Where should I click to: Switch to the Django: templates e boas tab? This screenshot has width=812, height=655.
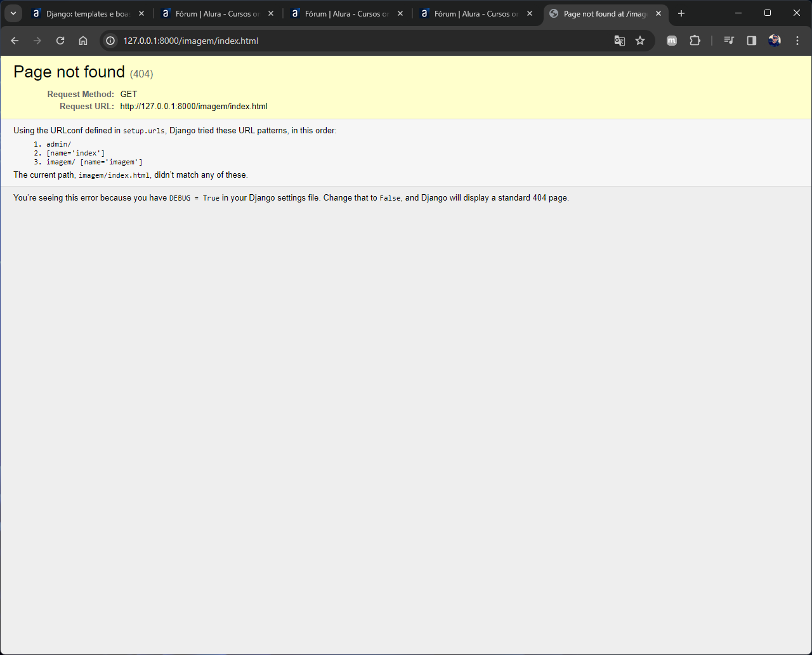tap(88, 13)
